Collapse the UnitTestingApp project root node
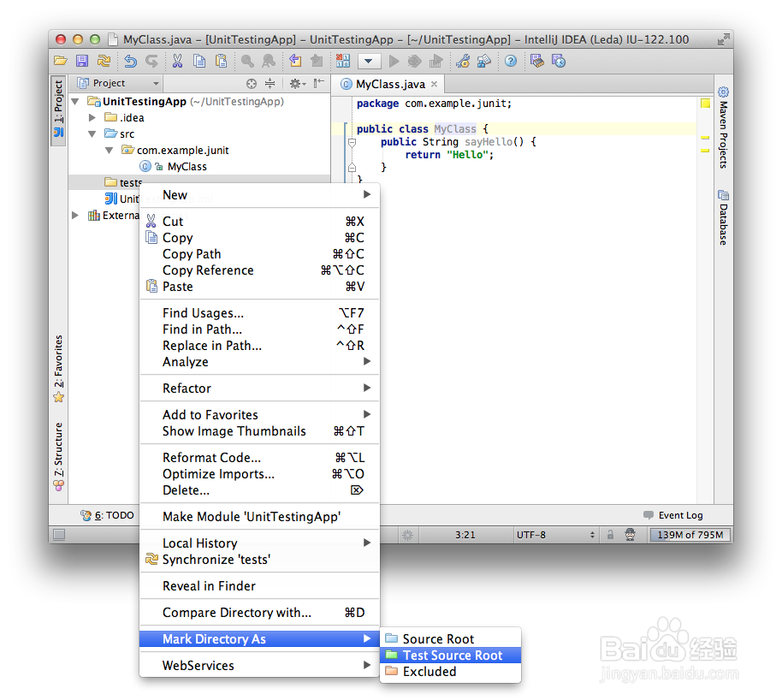Viewport: 782px width, 700px height. coord(74,101)
